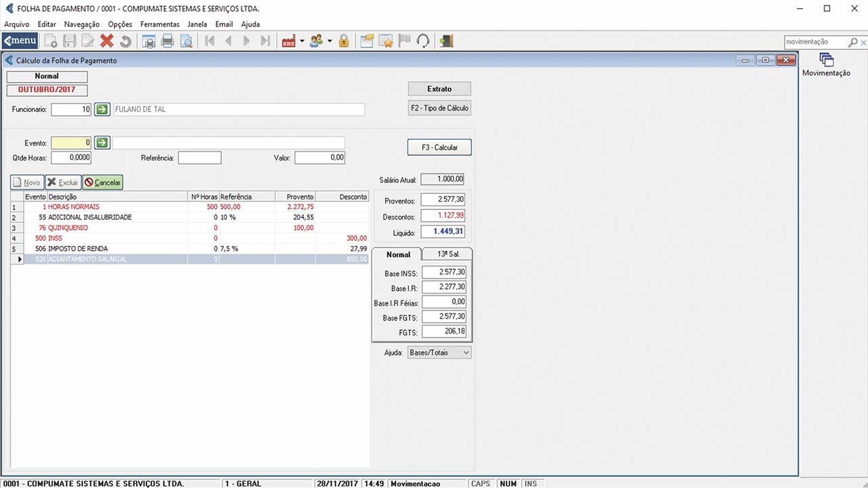868x488 pixels.
Task: Open print preview with magnifier page icon
Action: [186, 41]
